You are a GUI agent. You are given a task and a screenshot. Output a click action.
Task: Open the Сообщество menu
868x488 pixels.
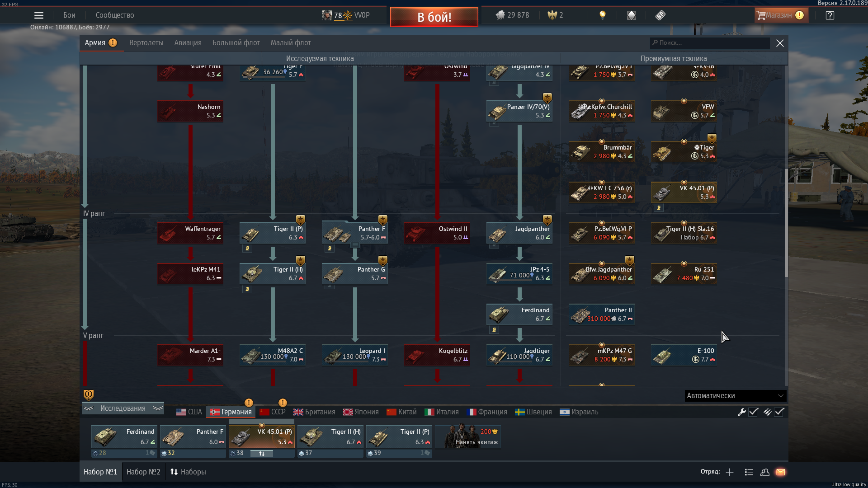[115, 15]
